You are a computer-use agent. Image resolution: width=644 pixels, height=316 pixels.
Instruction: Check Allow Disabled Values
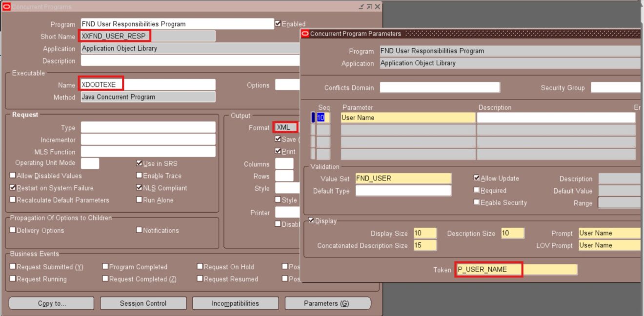(x=12, y=176)
